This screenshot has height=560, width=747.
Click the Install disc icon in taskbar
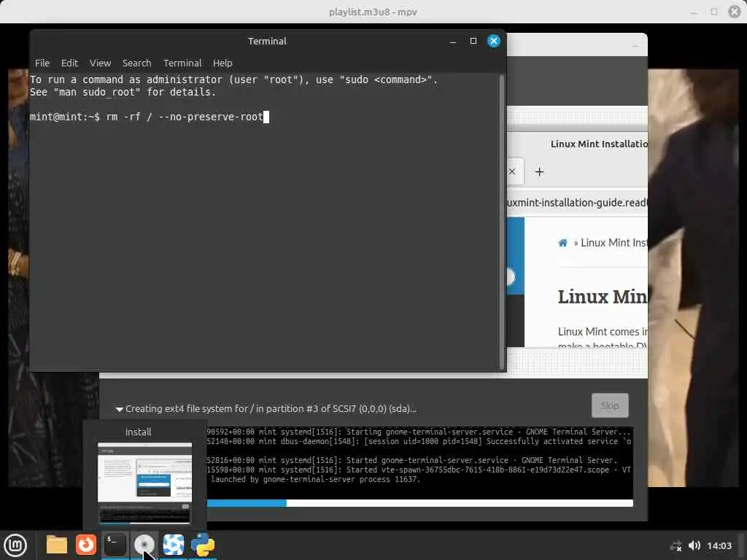coord(144,545)
